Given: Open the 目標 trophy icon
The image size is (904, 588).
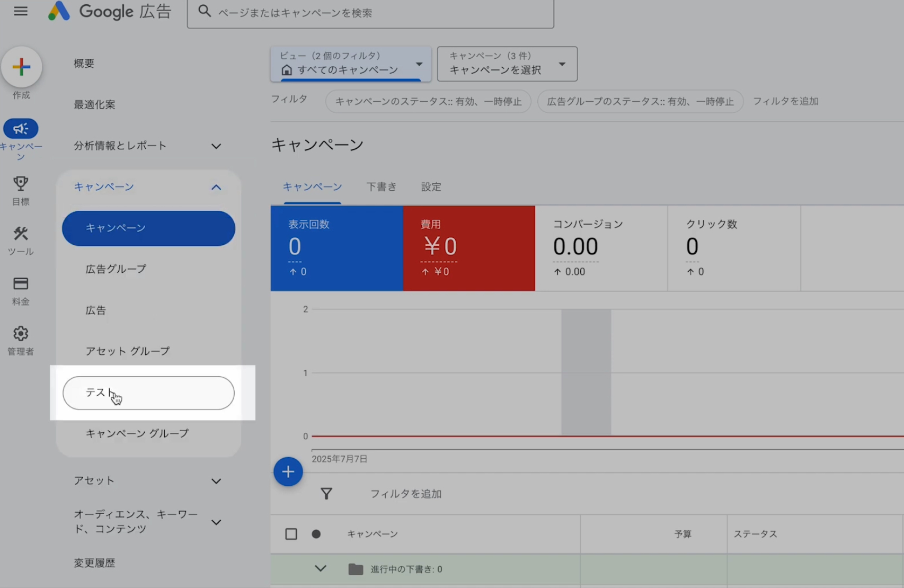Looking at the screenshot, I should (x=21, y=184).
